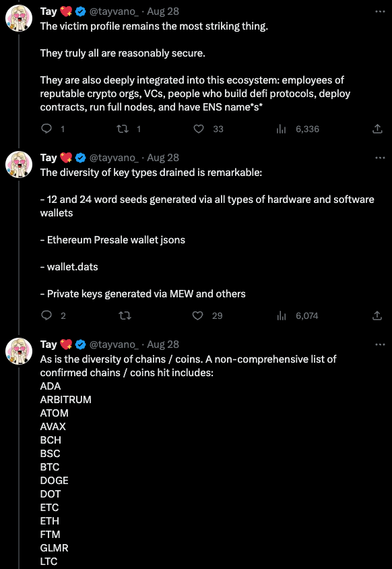Open more options on chains list tweet

coord(380,345)
